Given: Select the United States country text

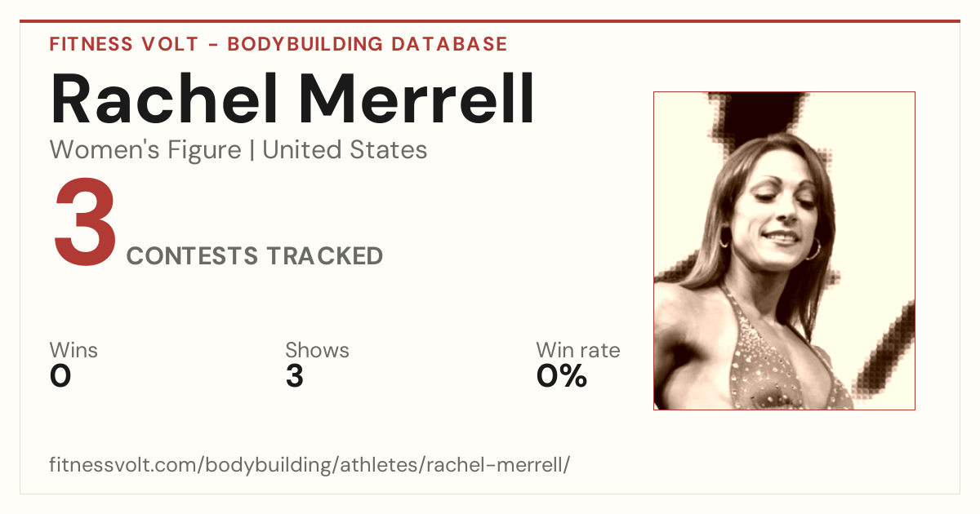Looking at the screenshot, I should click(345, 150).
